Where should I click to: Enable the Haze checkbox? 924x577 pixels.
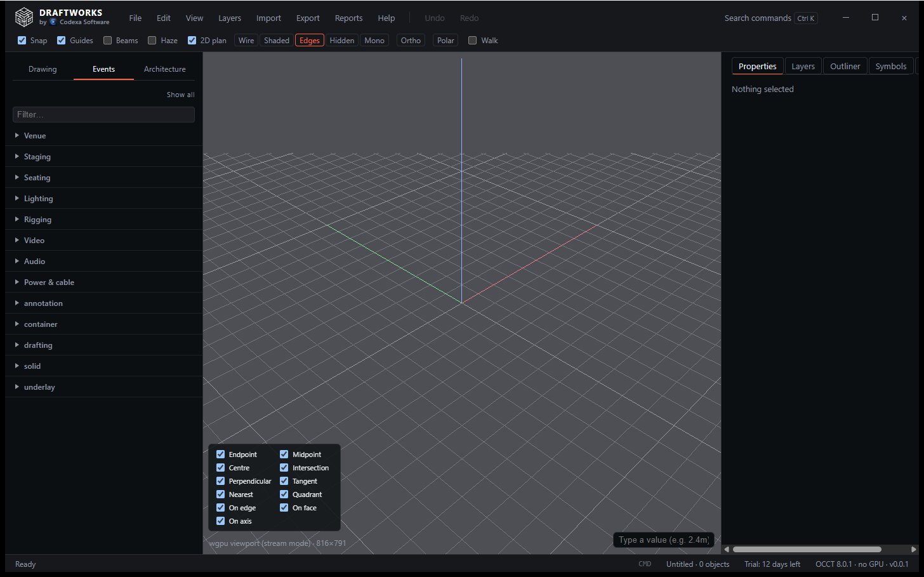(x=152, y=40)
